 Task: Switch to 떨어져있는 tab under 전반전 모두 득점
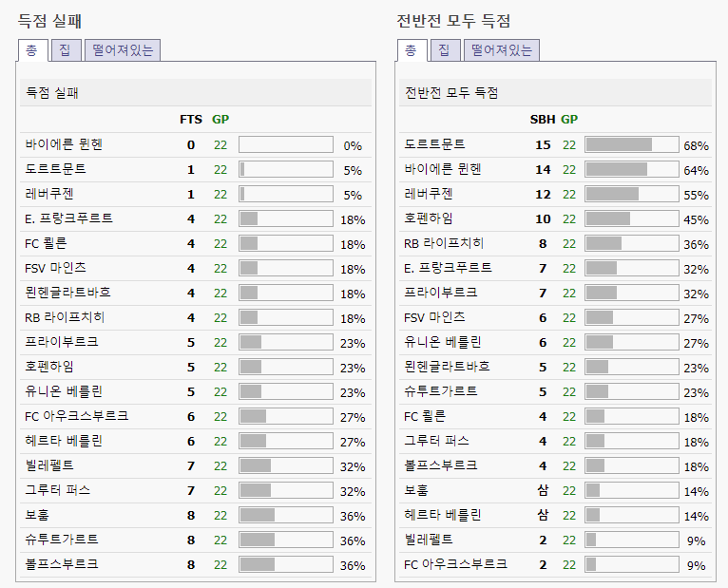click(502, 50)
